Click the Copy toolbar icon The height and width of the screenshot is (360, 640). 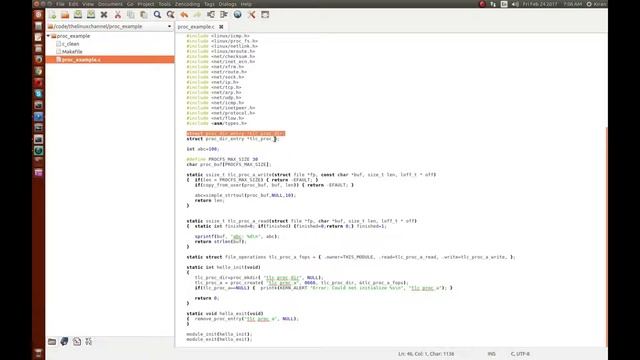pos(131,15)
